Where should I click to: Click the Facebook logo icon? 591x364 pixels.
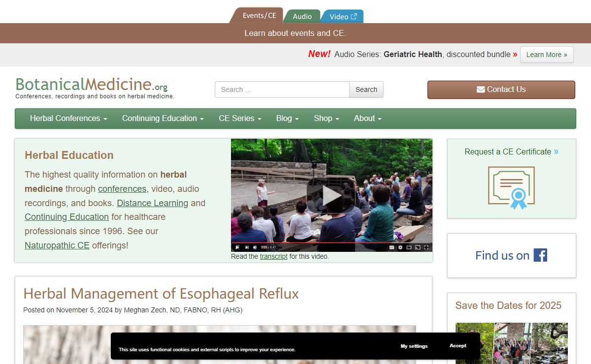tap(540, 255)
